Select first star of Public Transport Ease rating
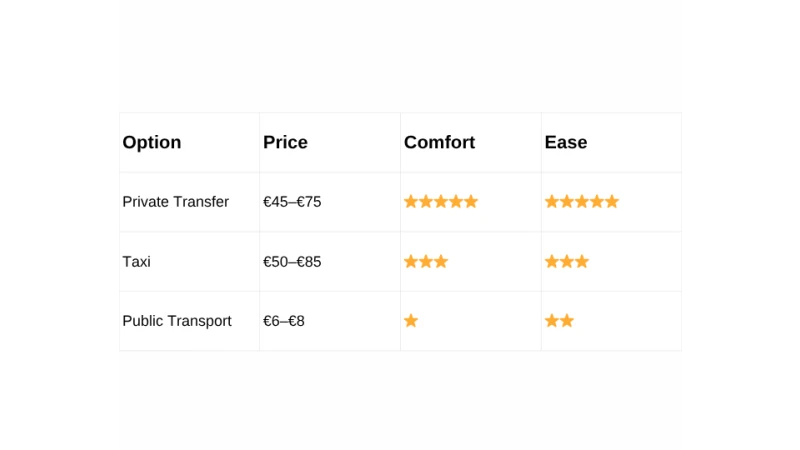 pyautogui.click(x=552, y=321)
